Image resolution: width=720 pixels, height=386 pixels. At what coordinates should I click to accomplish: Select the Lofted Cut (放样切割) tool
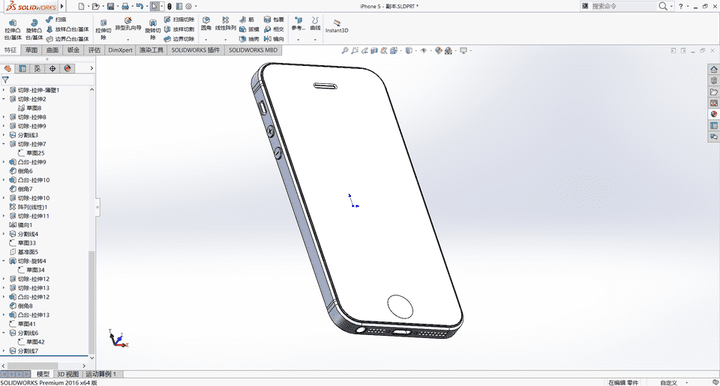179,29
